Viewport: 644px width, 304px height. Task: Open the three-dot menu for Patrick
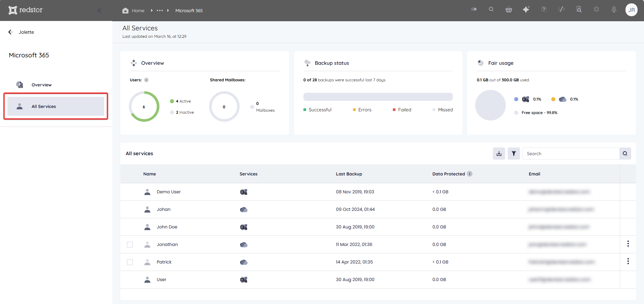tap(628, 261)
